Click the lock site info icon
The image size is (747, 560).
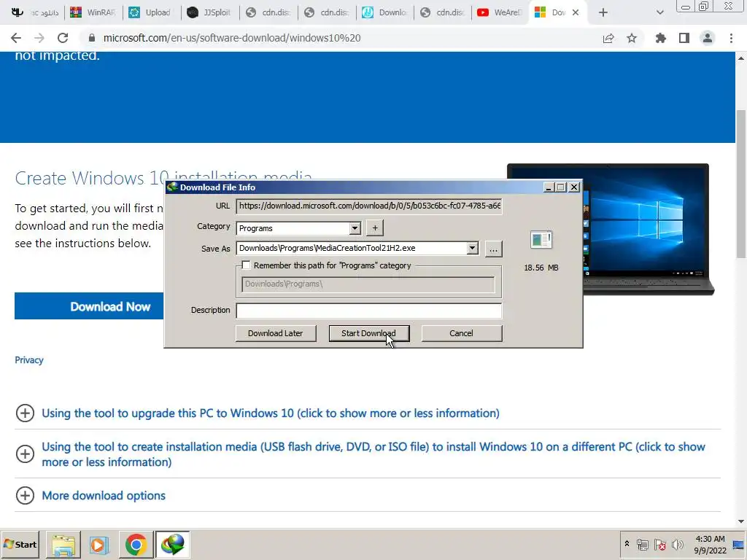[x=92, y=38]
